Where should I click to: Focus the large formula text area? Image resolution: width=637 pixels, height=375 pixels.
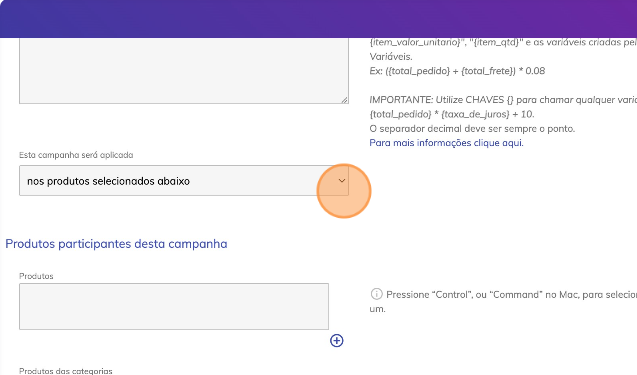[x=184, y=70]
